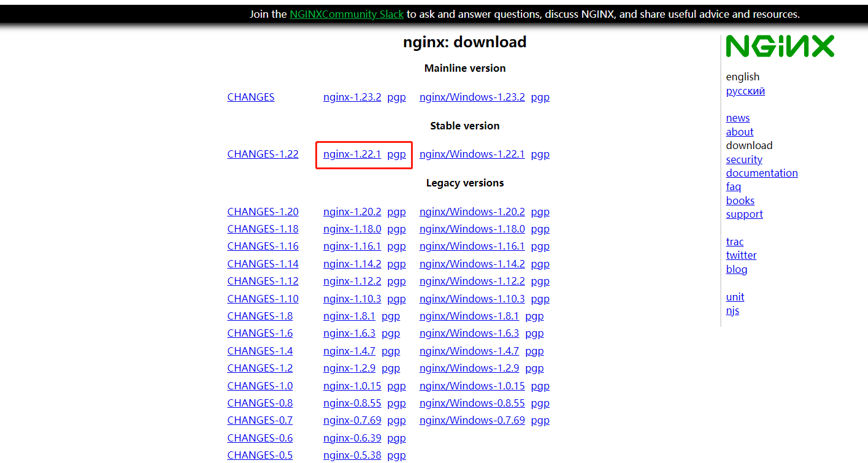Open the NGINXCommunity Slack link
Viewport: 868px width, 463px height.
tap(346, 13)
